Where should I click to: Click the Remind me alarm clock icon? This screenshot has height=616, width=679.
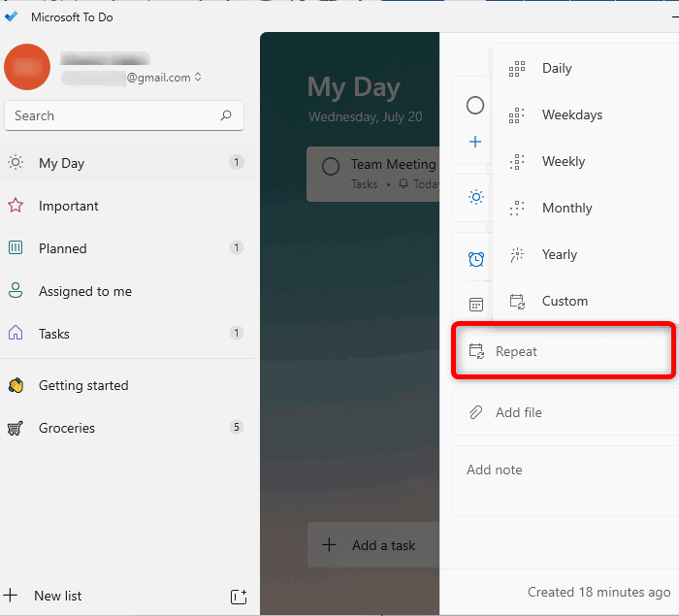(x=476, y=259)
